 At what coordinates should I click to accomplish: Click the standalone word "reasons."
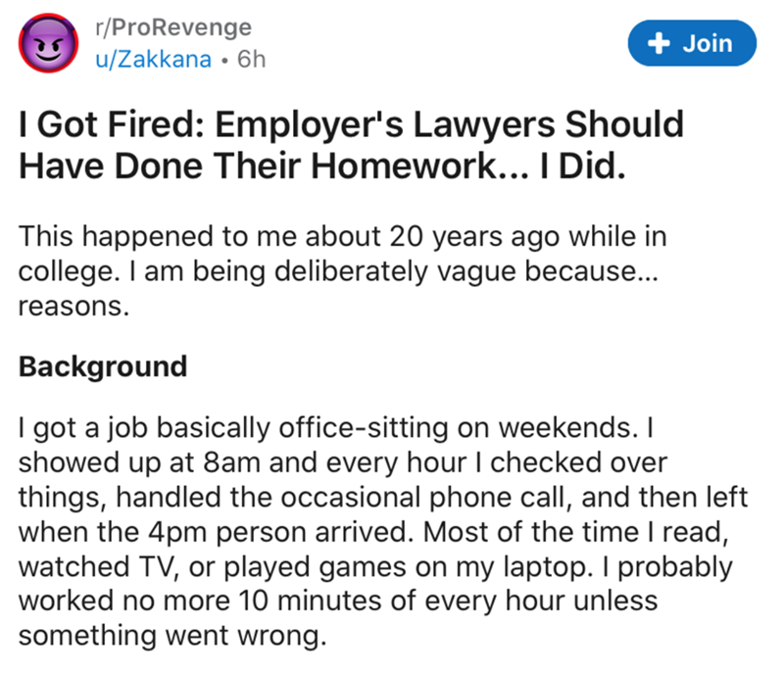click(x=73, y=306)
